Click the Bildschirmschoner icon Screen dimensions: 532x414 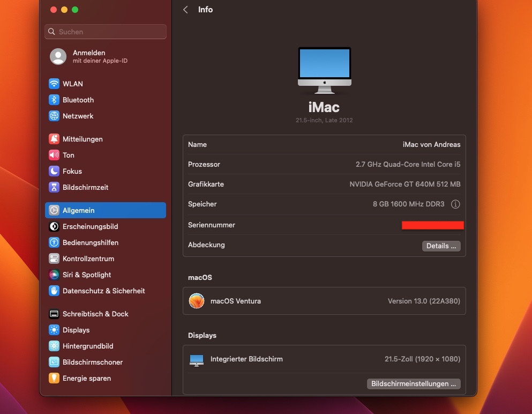[x=54, y=362]
